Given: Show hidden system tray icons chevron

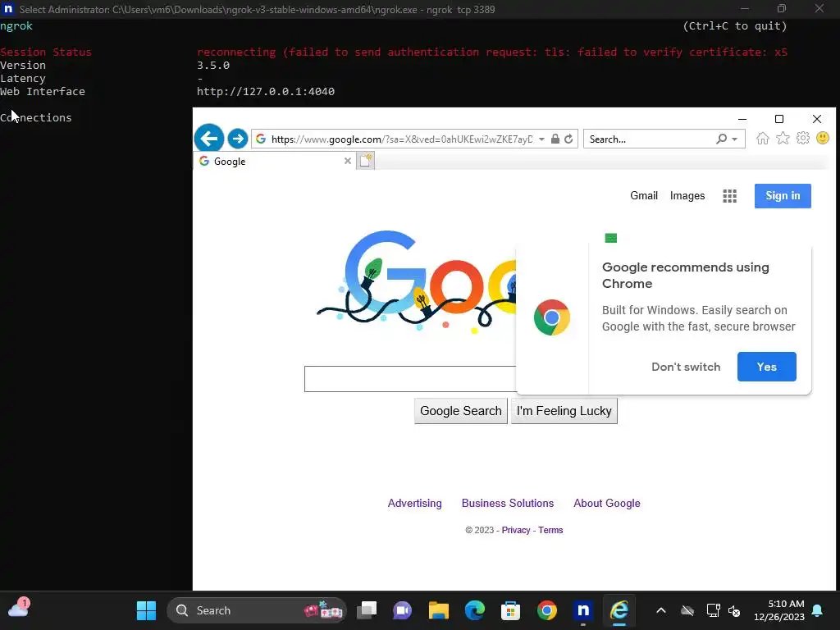Looking at the screenshot, I should (661, 610).
